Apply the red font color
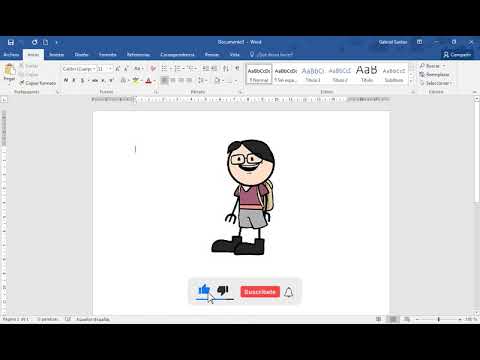The height and width of the screenshot is (360, 480). 149,80
